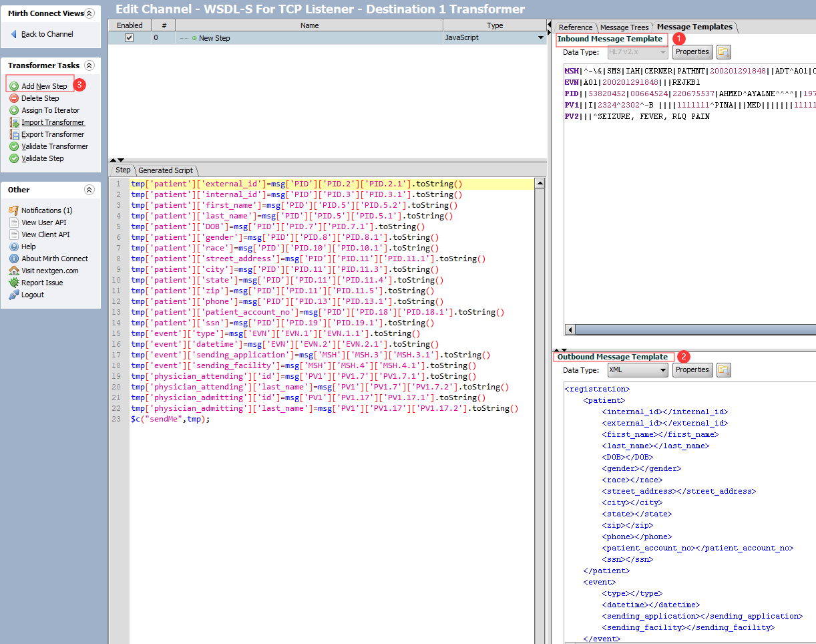Viewport: 816px width, 644px height.
Task: Click the Add New Step plus icon
Action: point(14,86)
